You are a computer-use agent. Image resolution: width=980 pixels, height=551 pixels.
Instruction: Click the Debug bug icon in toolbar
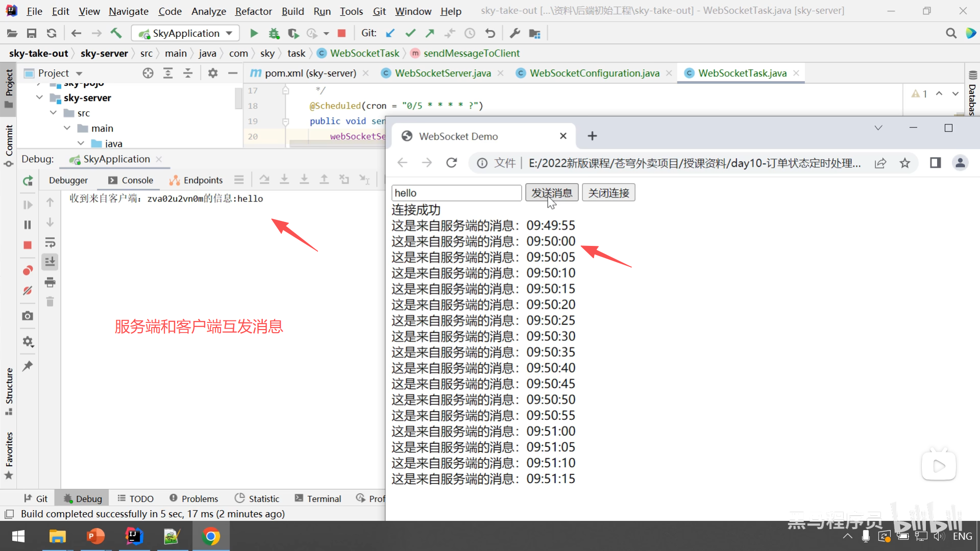[x=274, y=34]
